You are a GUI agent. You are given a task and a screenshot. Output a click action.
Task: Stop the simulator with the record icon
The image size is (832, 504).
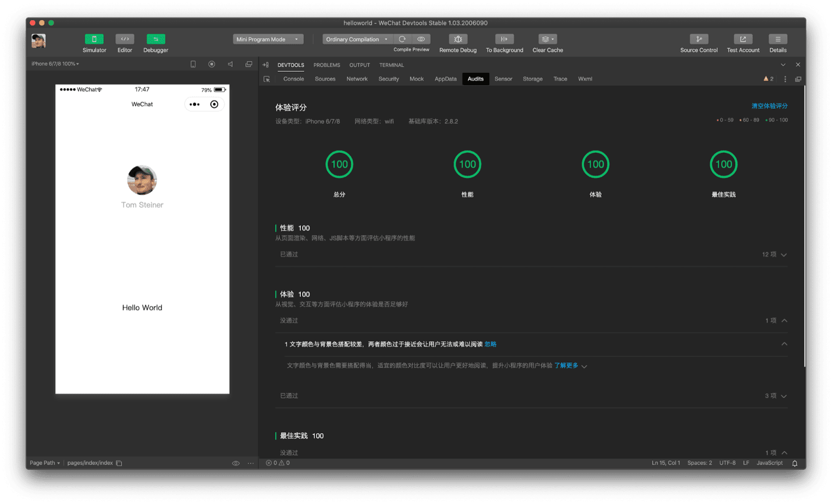tap(212, 63)
